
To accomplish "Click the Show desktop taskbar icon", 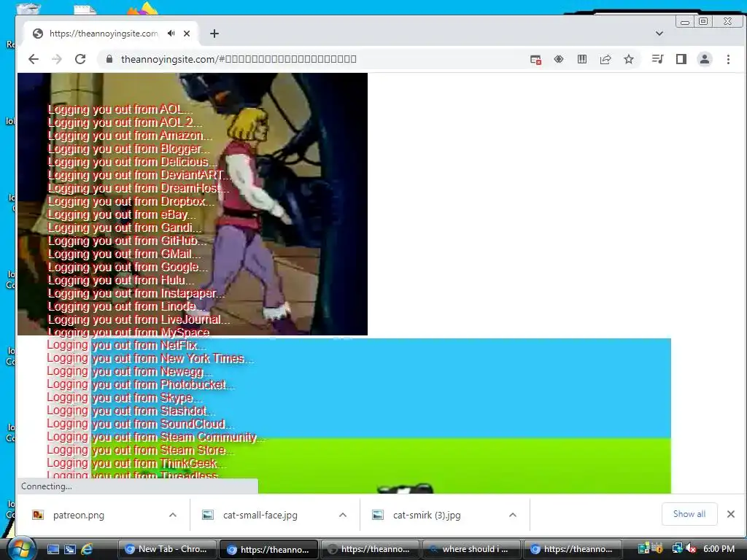I will point(53,549).
